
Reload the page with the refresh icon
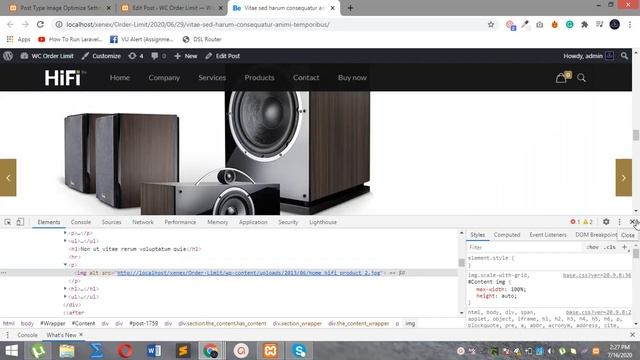pyautogui.click(x=40, y=24)
